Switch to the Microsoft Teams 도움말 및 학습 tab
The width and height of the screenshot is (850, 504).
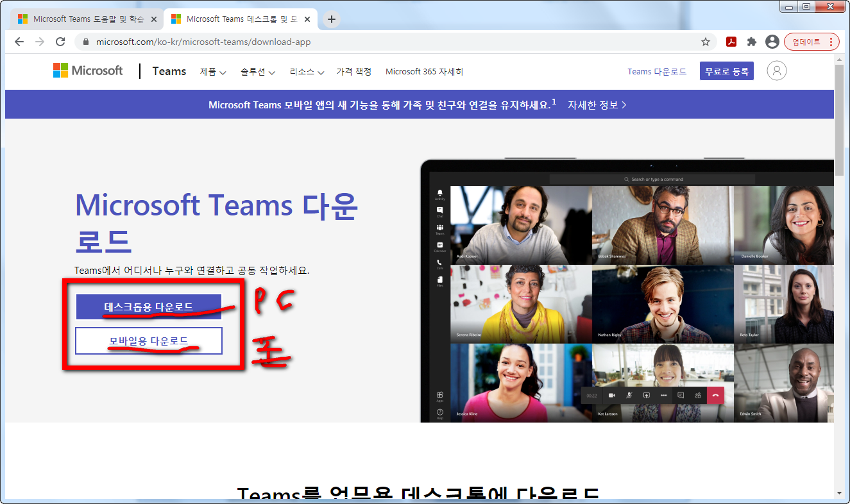coord(86,19)
